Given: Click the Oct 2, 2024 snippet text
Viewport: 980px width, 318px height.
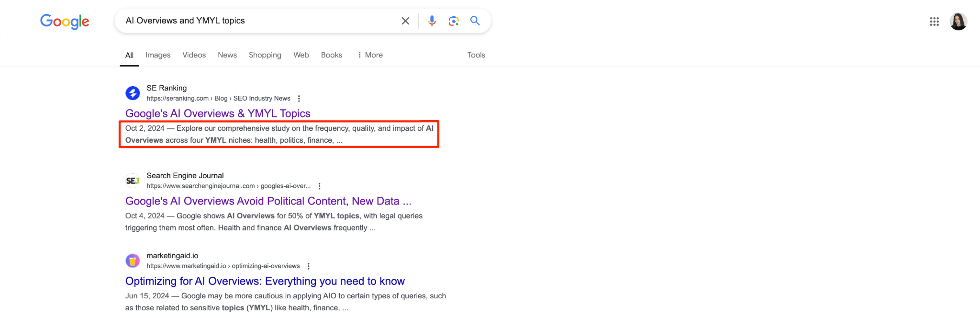Looking at the screenshot, I should click(279, 134).
